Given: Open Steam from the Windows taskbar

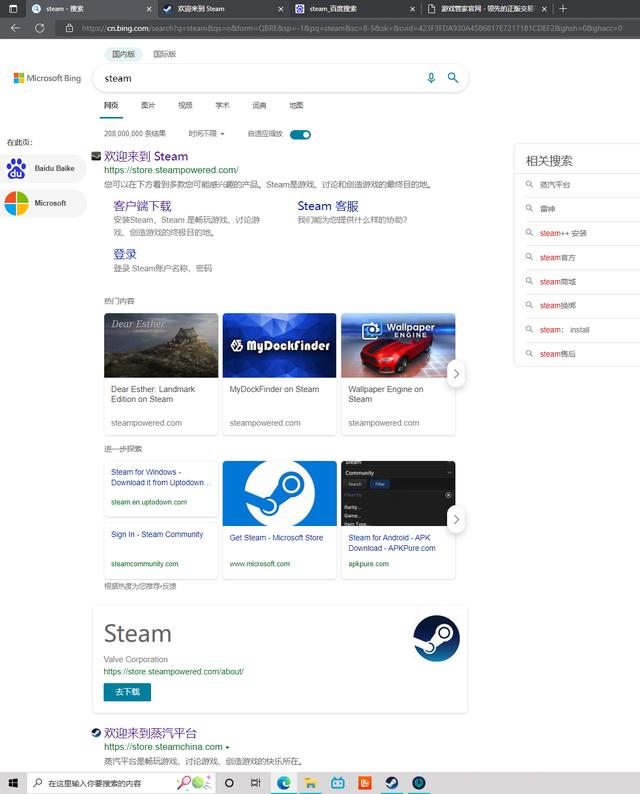Looking at the screenshot, I should [392, 782].
